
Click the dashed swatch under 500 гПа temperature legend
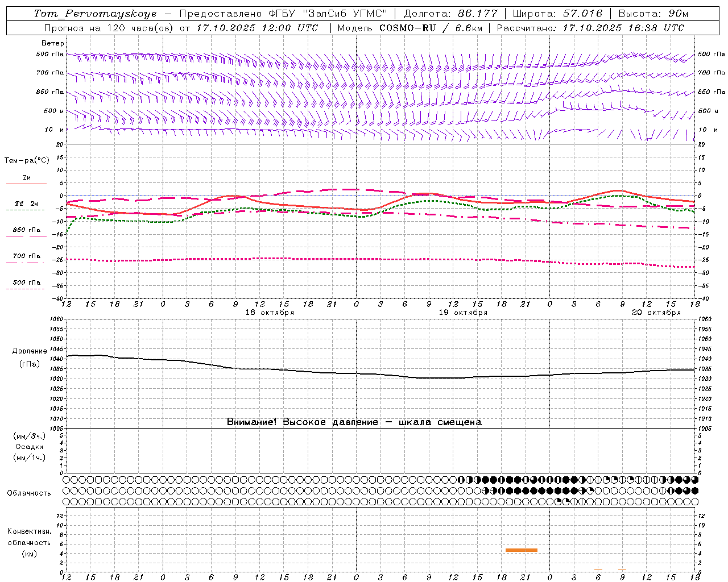click(26, 289)
